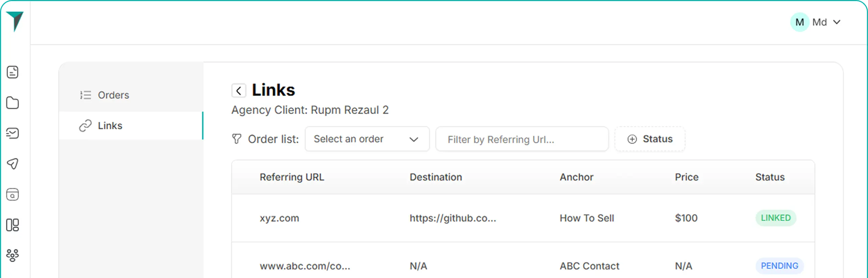Image resolution: width=868 pixels, height=278 pixels.
Task: Go back using the arrow beside Links
Action: [239, 91]
